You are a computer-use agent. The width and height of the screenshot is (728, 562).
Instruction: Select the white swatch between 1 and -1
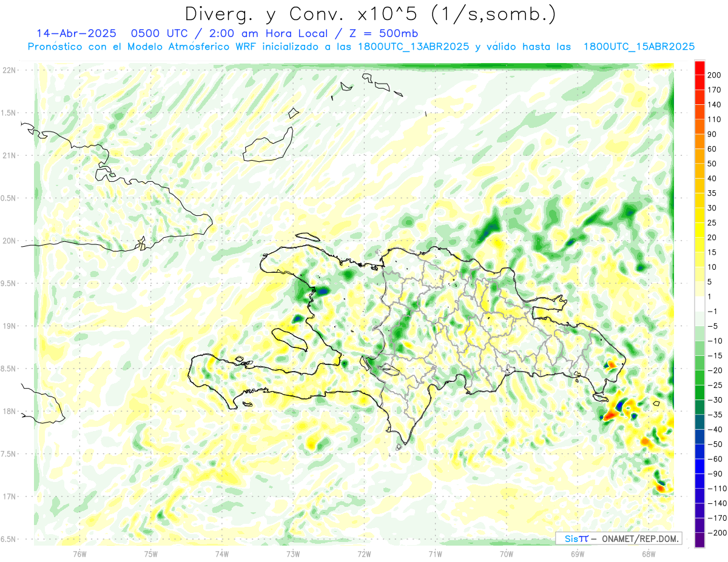[699, 304]
